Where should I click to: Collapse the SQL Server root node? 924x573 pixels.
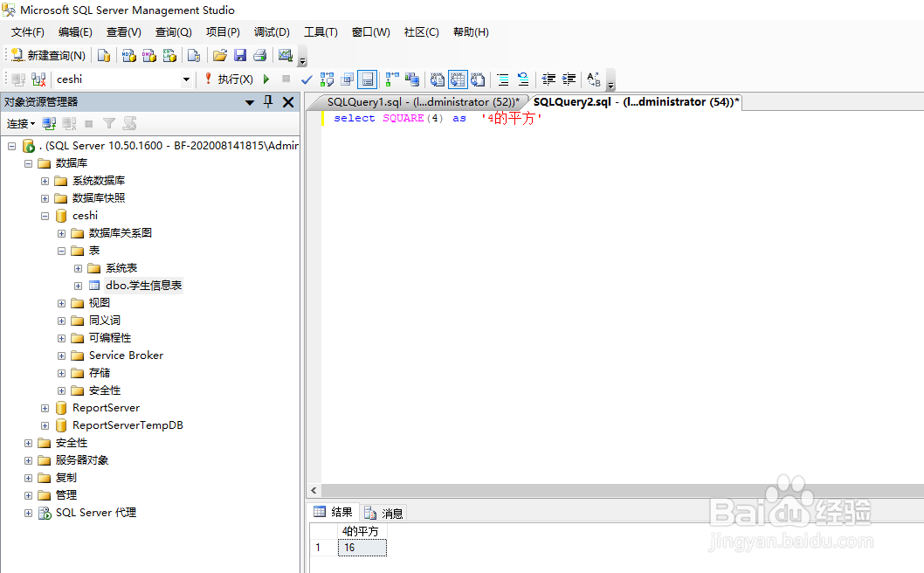point(11,146)
